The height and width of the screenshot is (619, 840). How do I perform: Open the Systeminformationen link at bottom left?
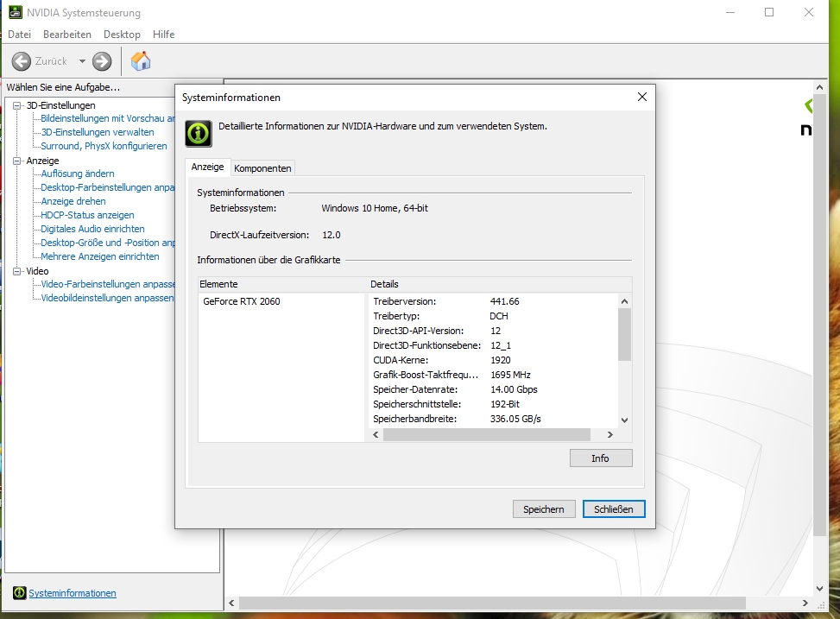(x=73, y=593)
